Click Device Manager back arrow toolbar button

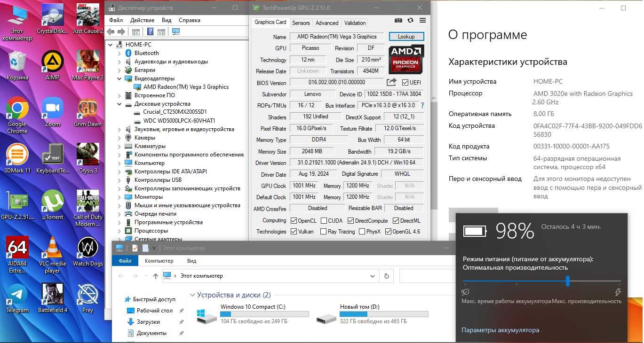pos(111,32)
